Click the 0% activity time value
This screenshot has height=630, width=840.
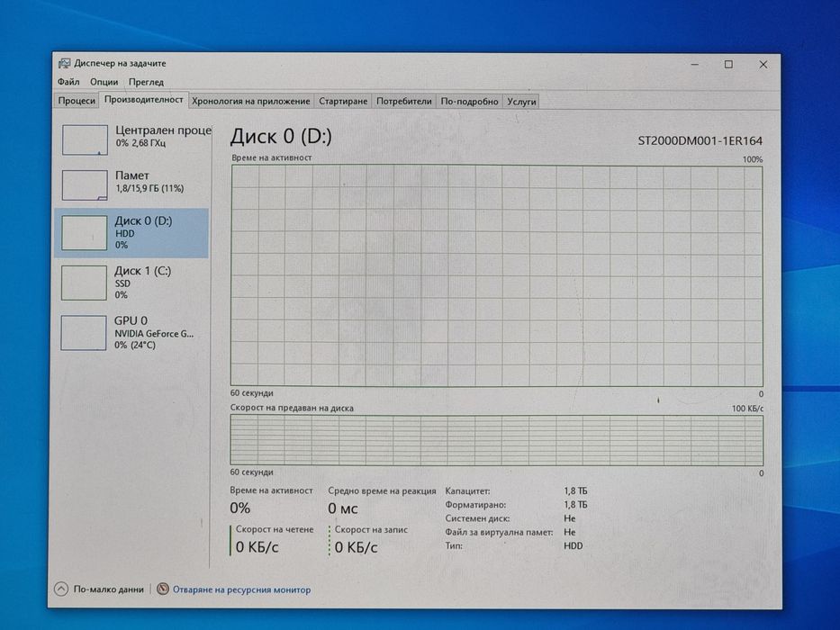pyautogui.click(x=240, y=508)
